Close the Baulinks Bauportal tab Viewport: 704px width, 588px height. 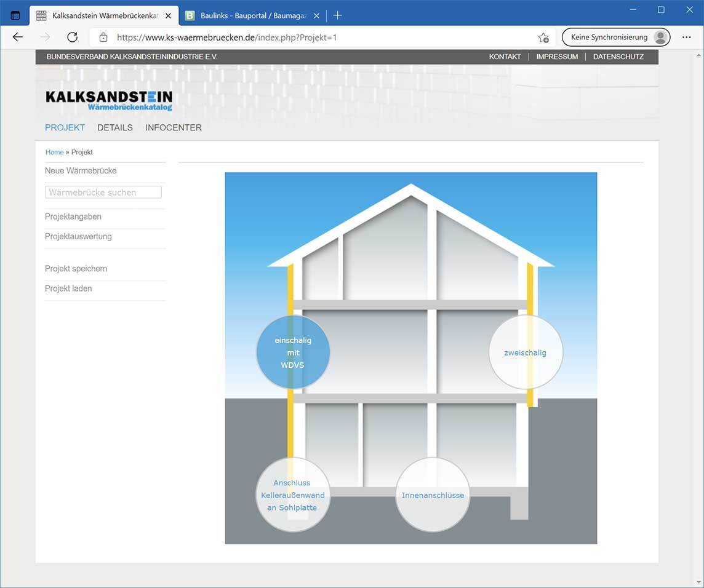316,16
